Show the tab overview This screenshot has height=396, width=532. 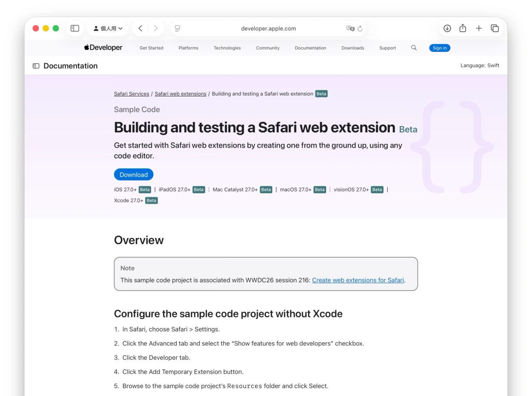(x=495, y=28)
